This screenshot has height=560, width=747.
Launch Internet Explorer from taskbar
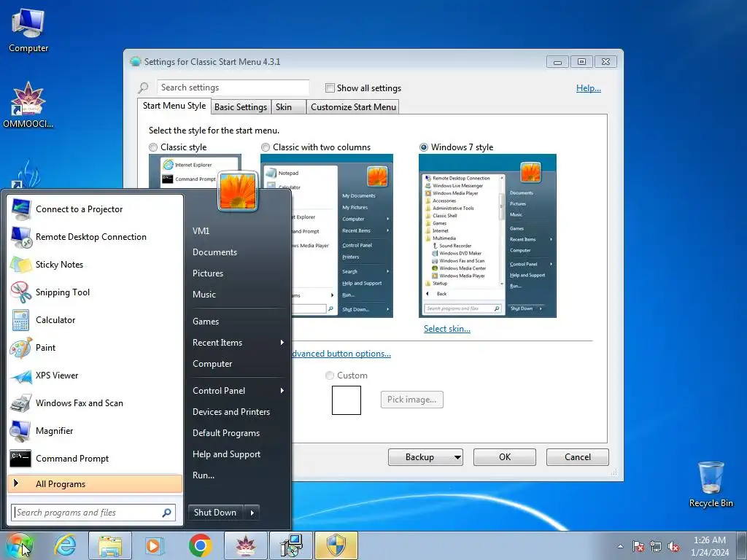65,545
